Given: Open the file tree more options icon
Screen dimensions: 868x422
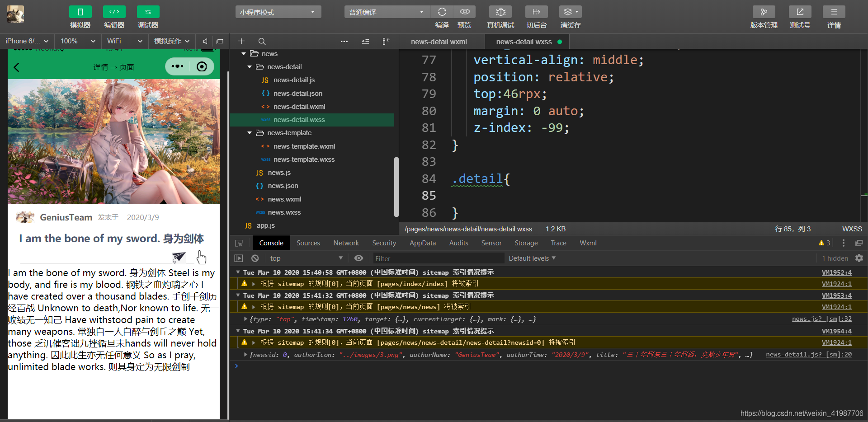Looking at the screenshot, I should [344, 41].
